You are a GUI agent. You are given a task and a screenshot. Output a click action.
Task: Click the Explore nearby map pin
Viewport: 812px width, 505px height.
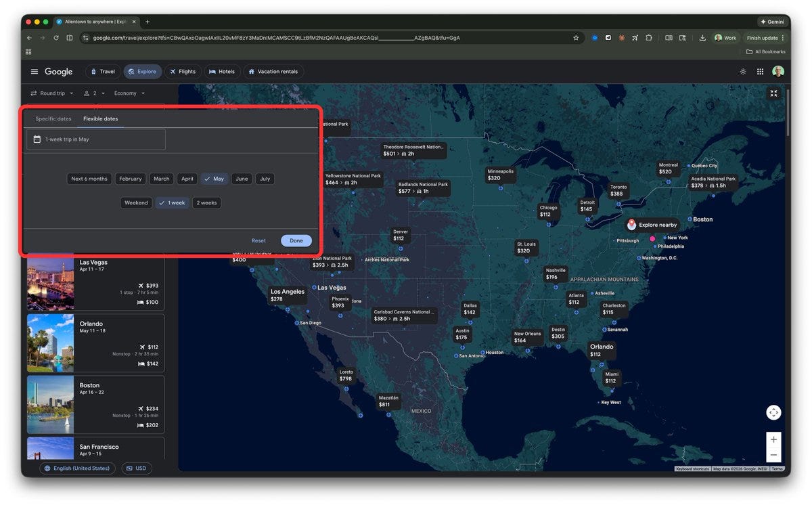652,225
